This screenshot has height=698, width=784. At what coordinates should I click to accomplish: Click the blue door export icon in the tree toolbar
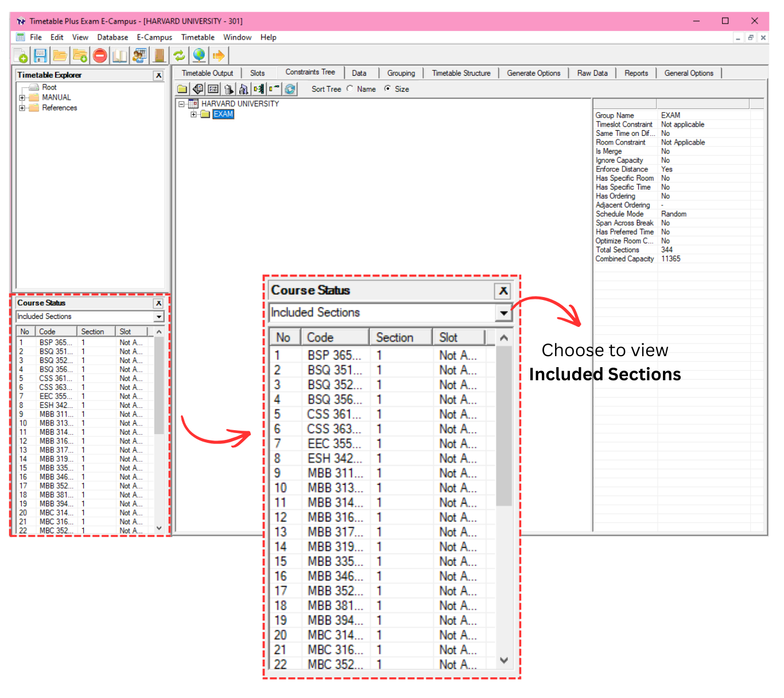[243, 89]
